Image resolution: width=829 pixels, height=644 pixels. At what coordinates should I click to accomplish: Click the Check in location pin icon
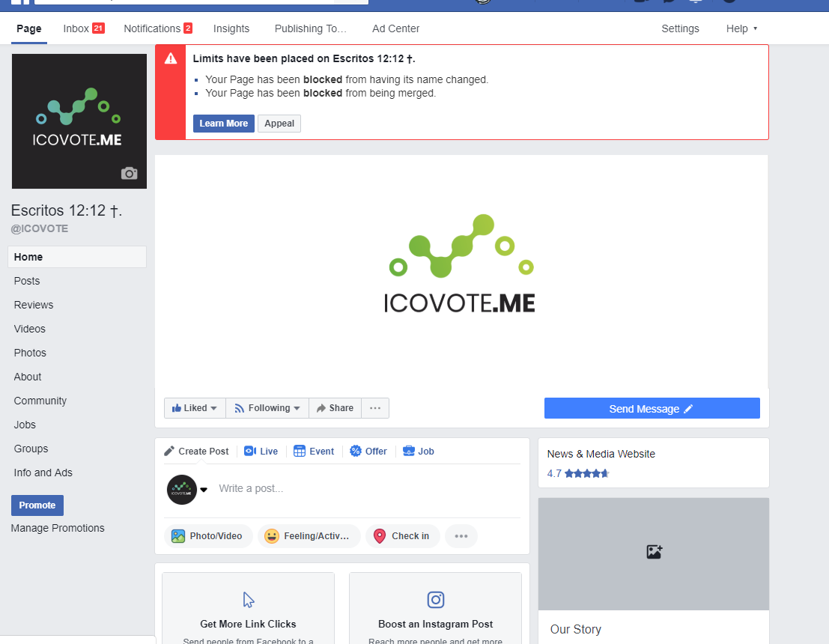click(x=380, y=536)
